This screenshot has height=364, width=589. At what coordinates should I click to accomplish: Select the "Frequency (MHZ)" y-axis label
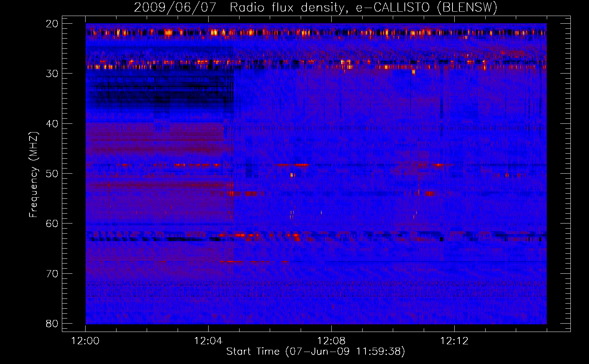click(x=33, y=175)
